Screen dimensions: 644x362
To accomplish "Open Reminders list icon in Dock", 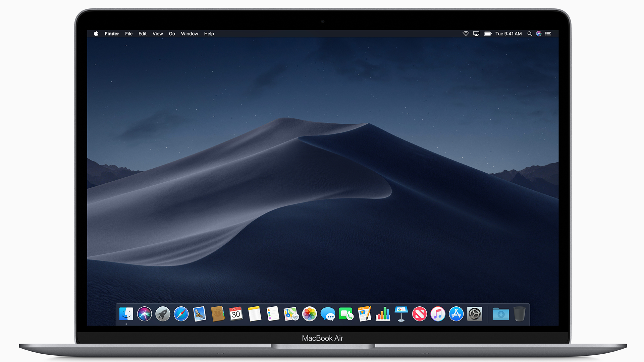I will (x=273, y=314).
